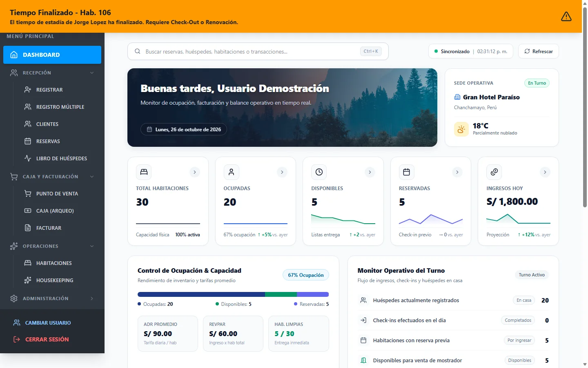
Task: Select Dashboard in the main menu
Action: point(52,55)
